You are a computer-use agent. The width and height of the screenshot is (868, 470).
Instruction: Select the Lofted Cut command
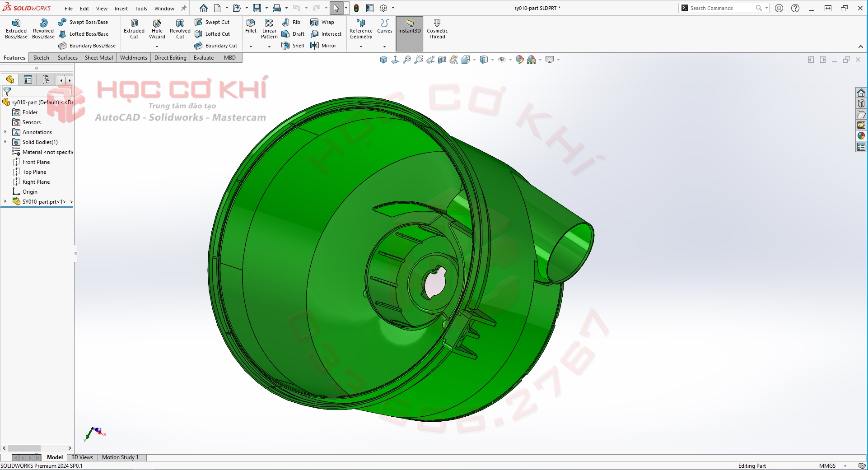coord(212,34)
